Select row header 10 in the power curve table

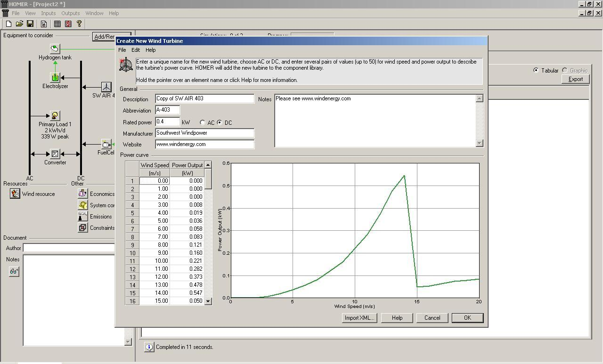132,253
